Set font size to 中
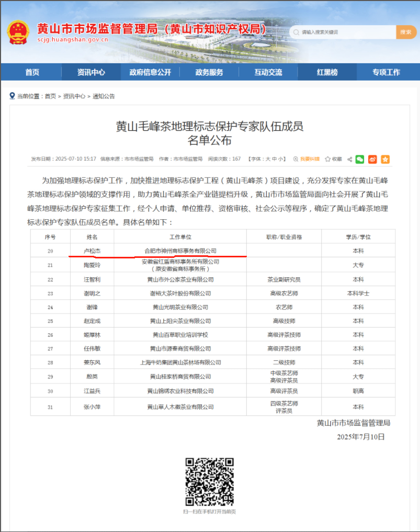 tap(274, 159)
